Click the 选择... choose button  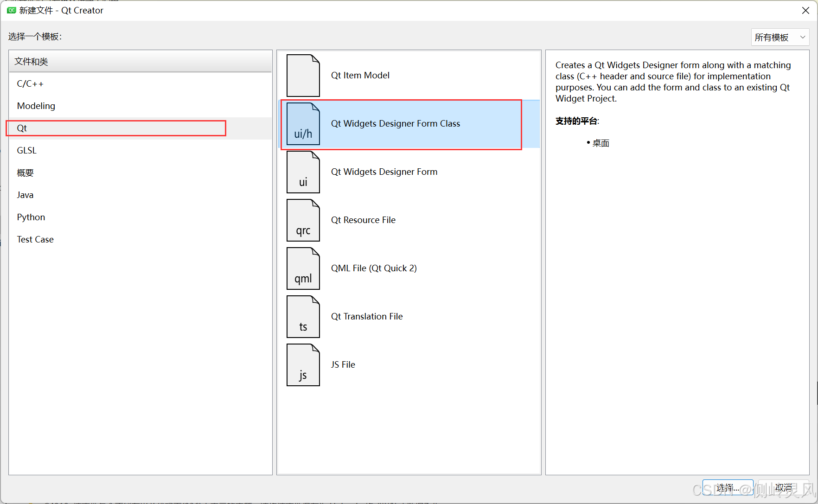tap(728, 488)
